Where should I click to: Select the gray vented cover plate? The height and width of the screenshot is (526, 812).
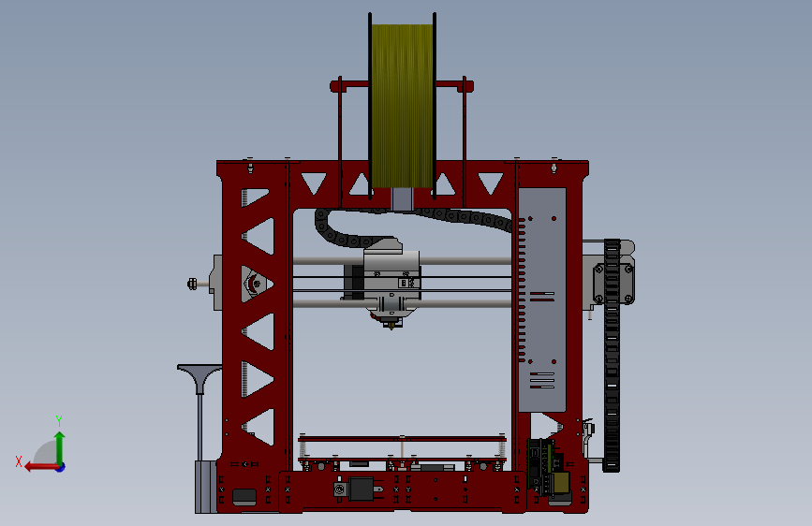[x=542, y=300]
